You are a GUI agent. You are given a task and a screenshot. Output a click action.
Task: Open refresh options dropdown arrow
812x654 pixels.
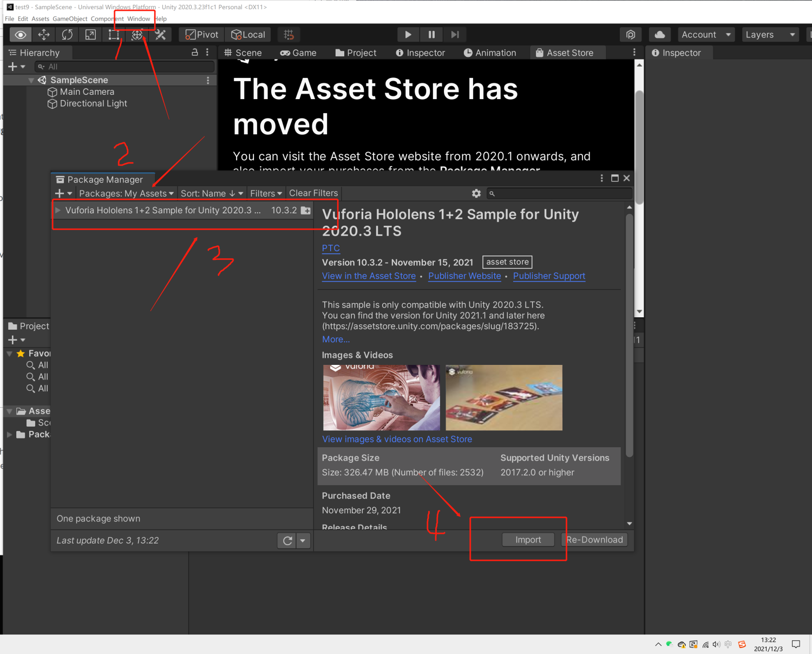click(303, 540)
